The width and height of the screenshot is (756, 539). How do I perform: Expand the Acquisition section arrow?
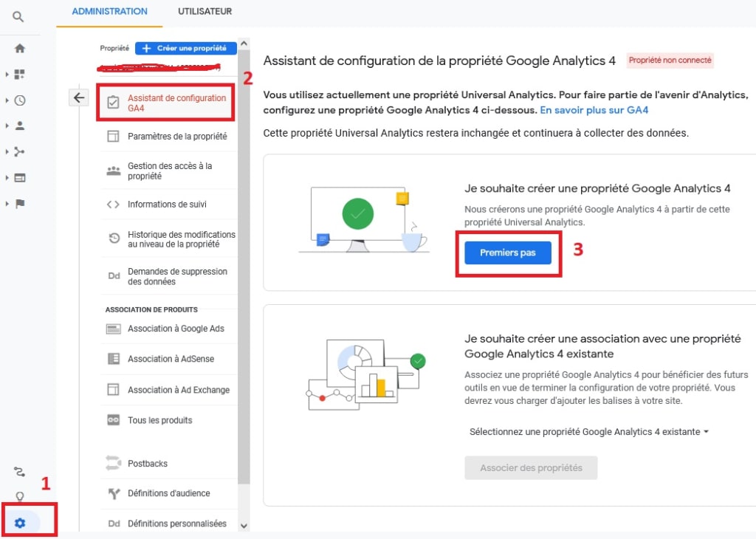[x=7, y=152]
